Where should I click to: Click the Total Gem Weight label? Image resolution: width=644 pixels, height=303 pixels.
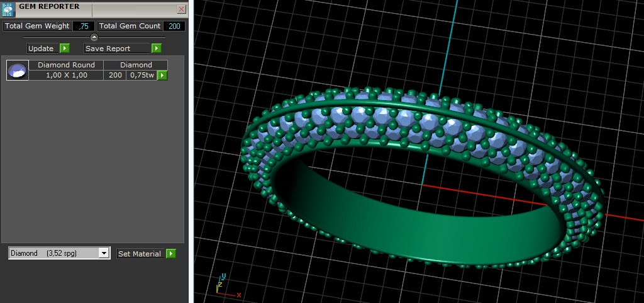37,26
